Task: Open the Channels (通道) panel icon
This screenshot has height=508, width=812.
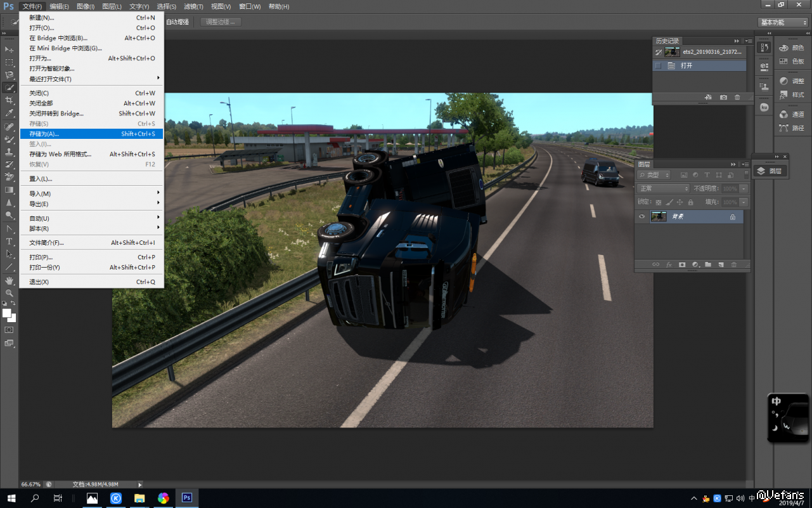Action: tap(791, 115)
